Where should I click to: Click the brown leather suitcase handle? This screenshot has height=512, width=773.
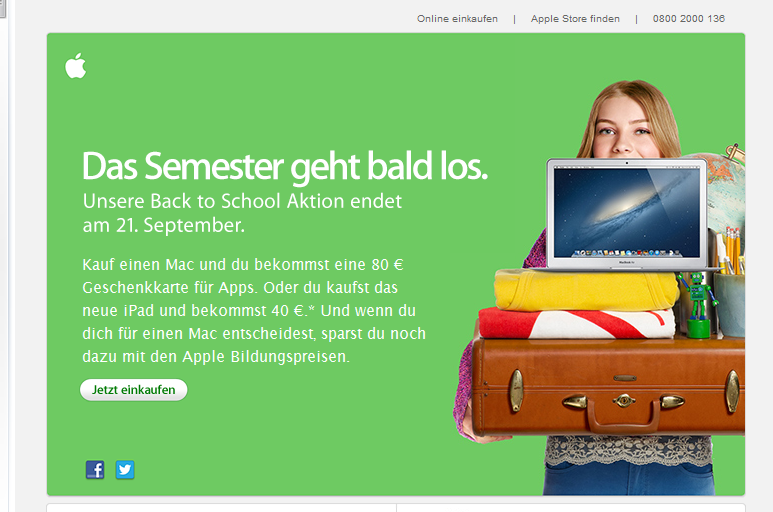click(x=624, y=416)
